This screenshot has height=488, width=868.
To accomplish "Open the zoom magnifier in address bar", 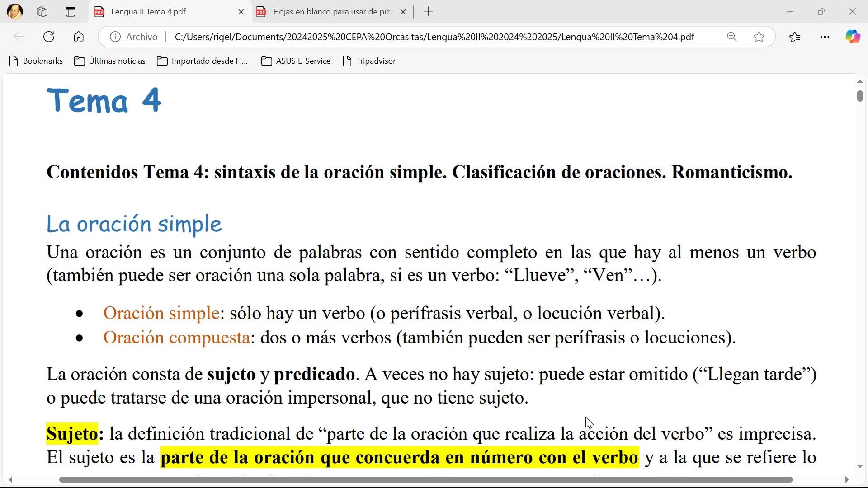I will [731, 37].
